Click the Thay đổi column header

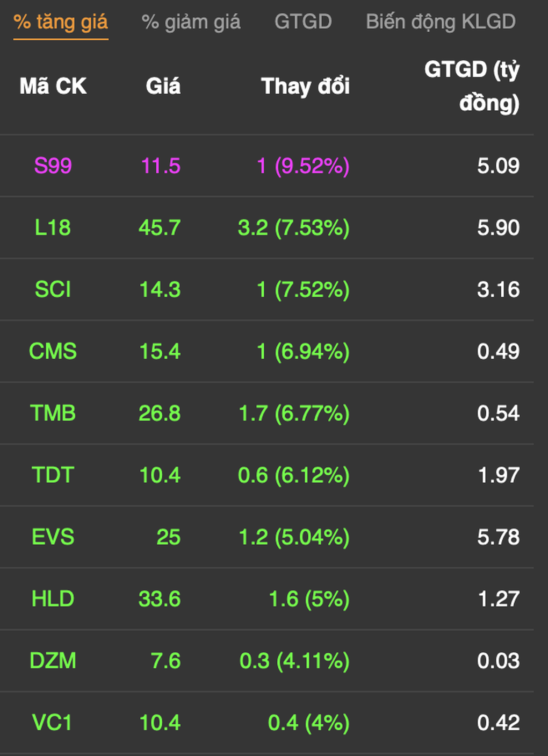pos(305,86)
